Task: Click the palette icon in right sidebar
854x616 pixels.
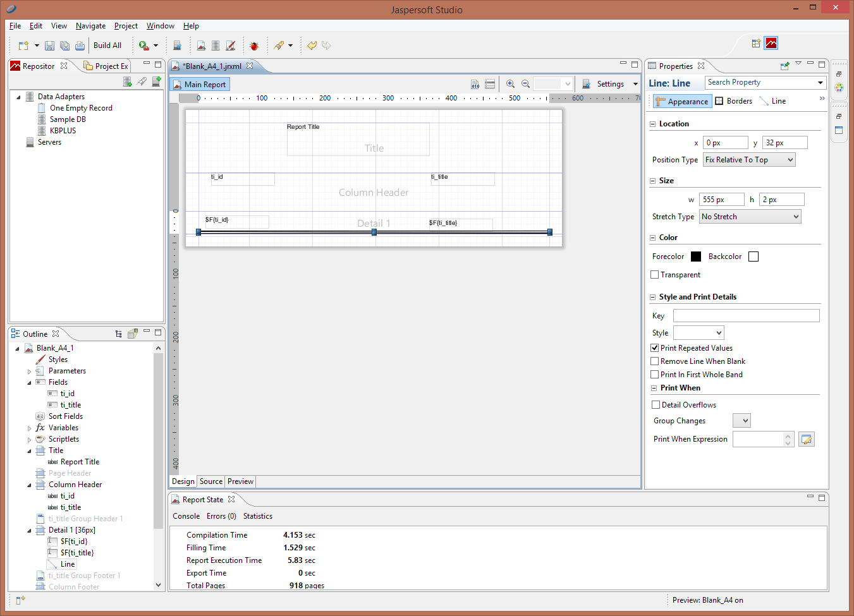Action: tap(839, 88)
